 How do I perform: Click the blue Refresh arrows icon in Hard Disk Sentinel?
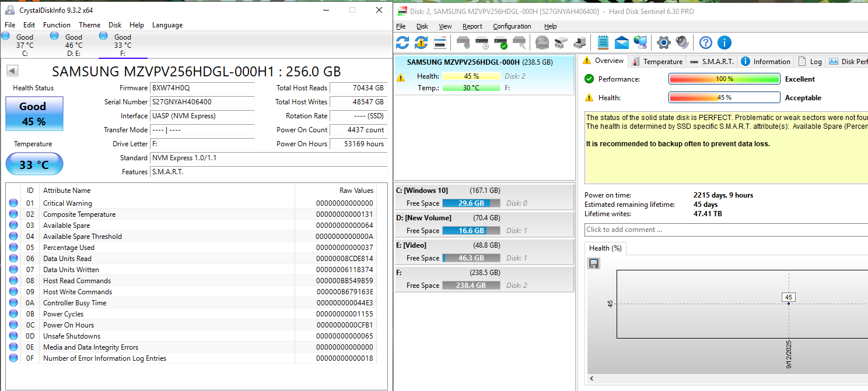pyautogui.click(x=402, y=43)
